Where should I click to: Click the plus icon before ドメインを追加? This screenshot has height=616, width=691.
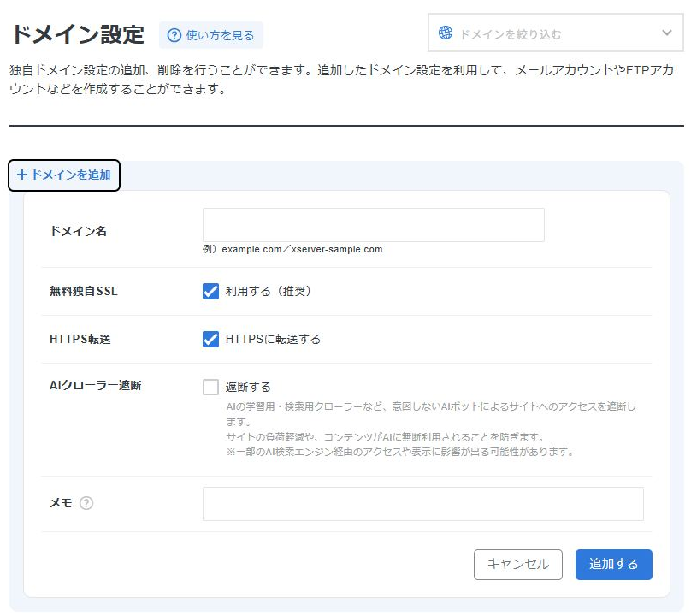[x=22, y=175]
